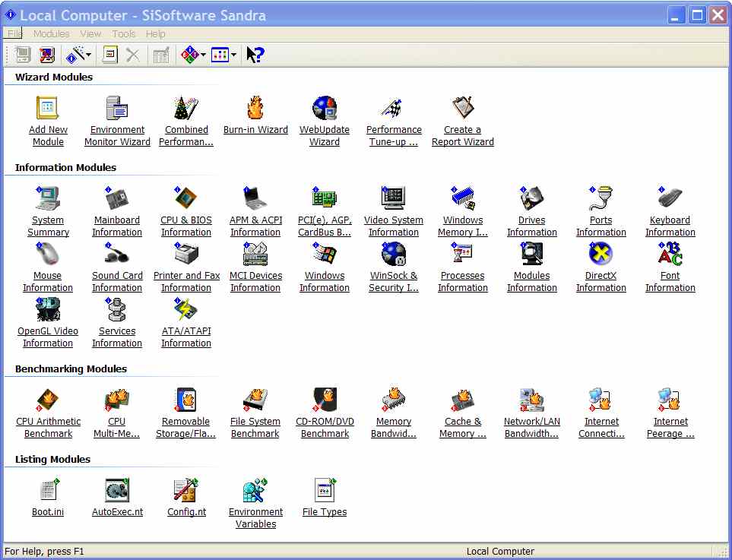This screenshot has width=732, height=560.
Task: Click the ATA/ATAPI Information lightning icon
Action: (186, 309)
